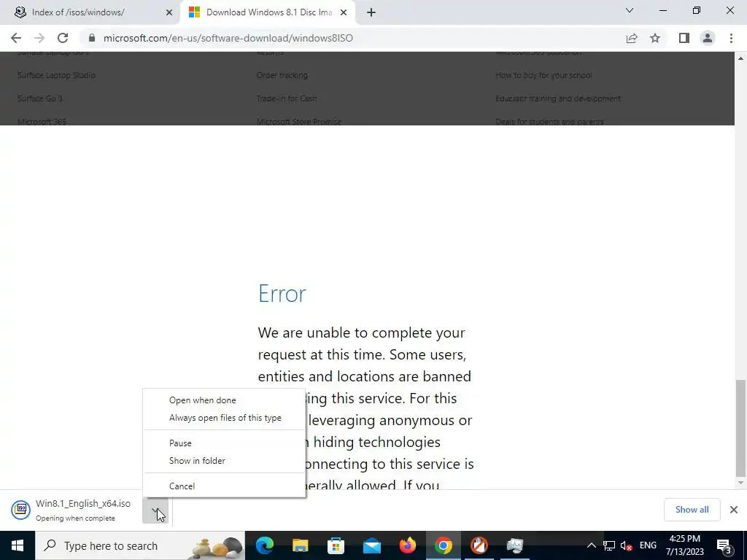The height and width of the screenshot is (560, 747).
Task: Click the forward navigation arrow
Action: coord(39,38)
